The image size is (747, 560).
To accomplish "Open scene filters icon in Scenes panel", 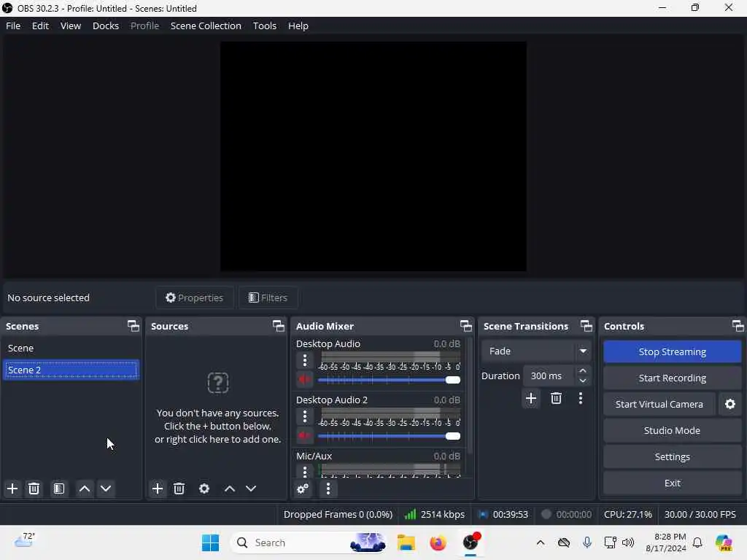I will 58,489.
